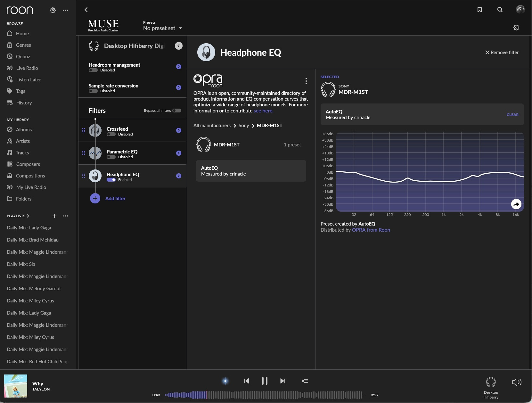Open the volume speaker control
Viewport: 532px width, 403px height.
click(516, 382)
